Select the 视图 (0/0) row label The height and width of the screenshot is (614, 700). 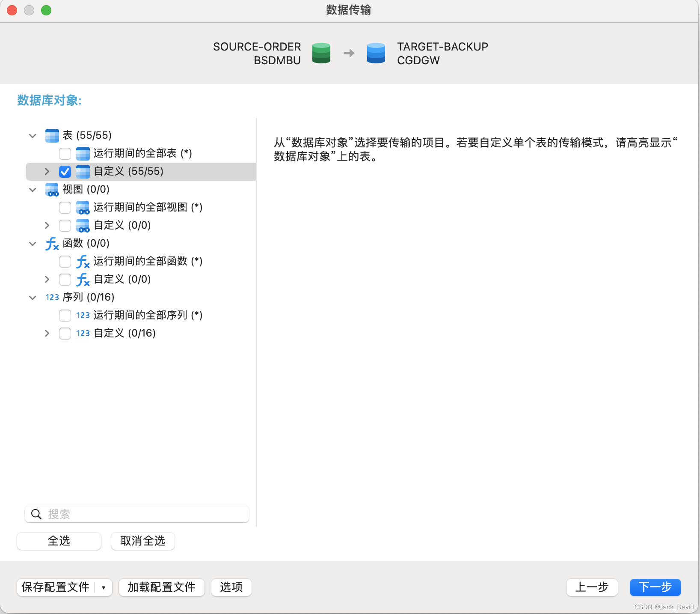coord(86,189)
